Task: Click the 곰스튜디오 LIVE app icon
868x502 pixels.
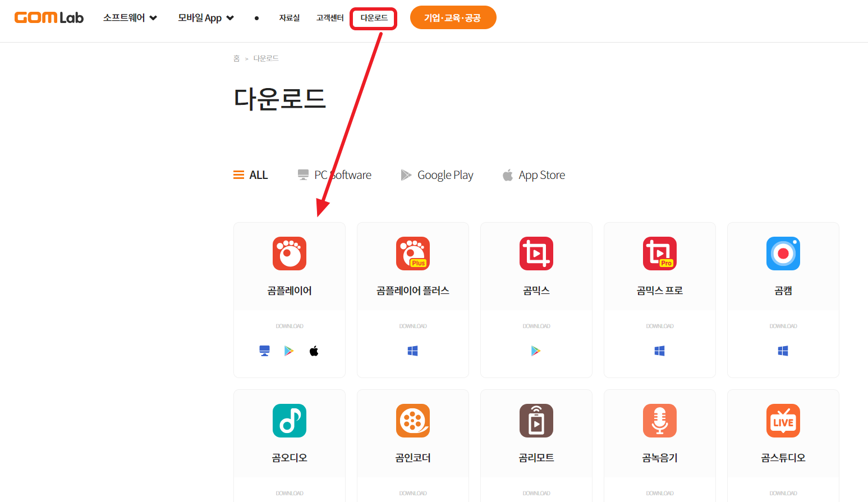Action: pyautogui.click(x=783, y=421)
